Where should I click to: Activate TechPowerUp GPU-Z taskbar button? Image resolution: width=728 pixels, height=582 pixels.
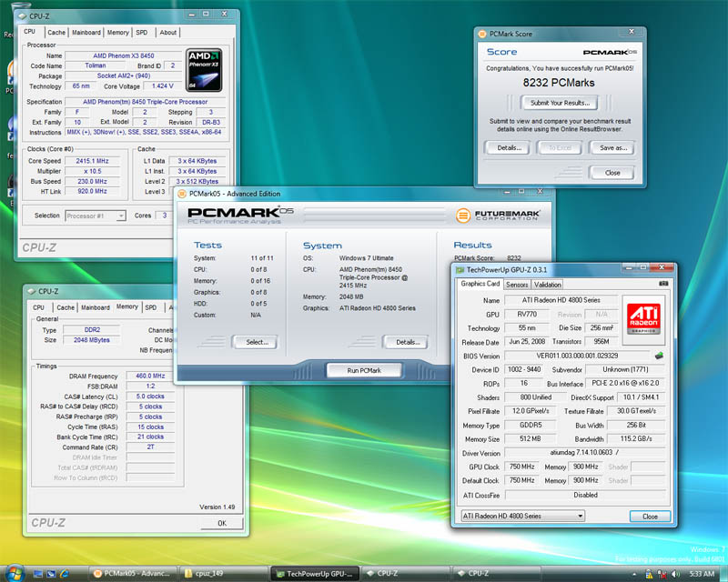(x=316, y=574)
